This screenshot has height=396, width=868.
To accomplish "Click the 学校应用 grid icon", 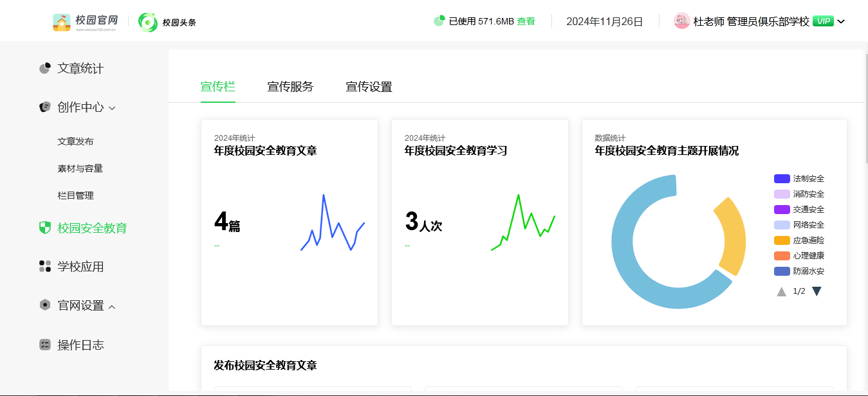I will [45, 266].
